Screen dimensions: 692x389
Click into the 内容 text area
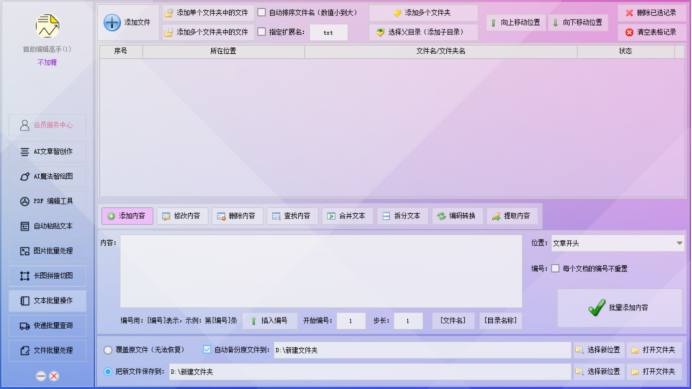(x=321, y=271)
